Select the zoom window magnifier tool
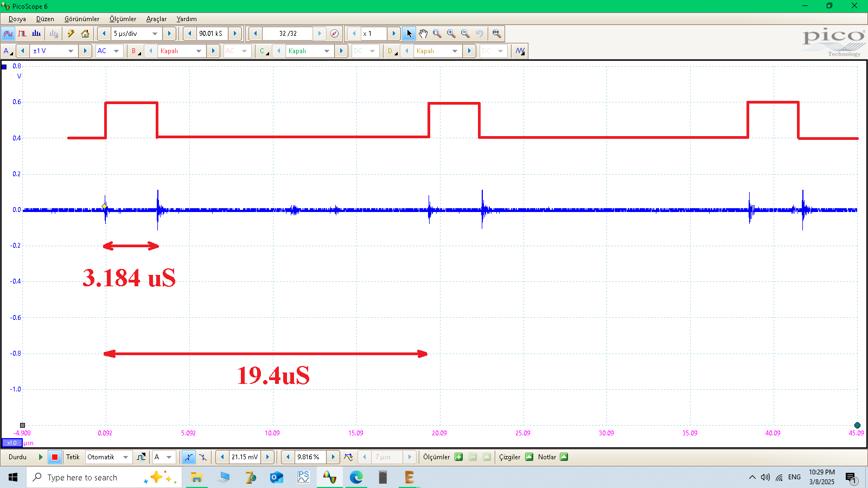The image size is (868, 488). point(437,34)
